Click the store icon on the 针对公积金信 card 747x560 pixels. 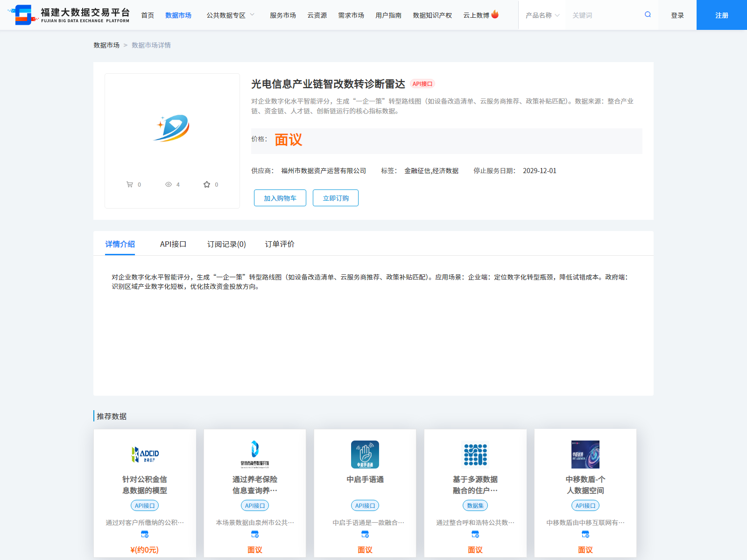tap(145, 534)
